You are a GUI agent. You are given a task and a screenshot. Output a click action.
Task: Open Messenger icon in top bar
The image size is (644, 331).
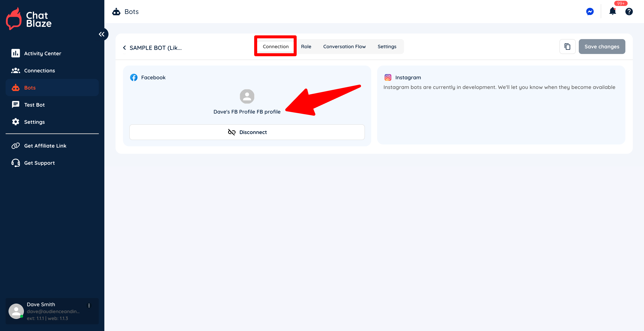tap(590, 12)
